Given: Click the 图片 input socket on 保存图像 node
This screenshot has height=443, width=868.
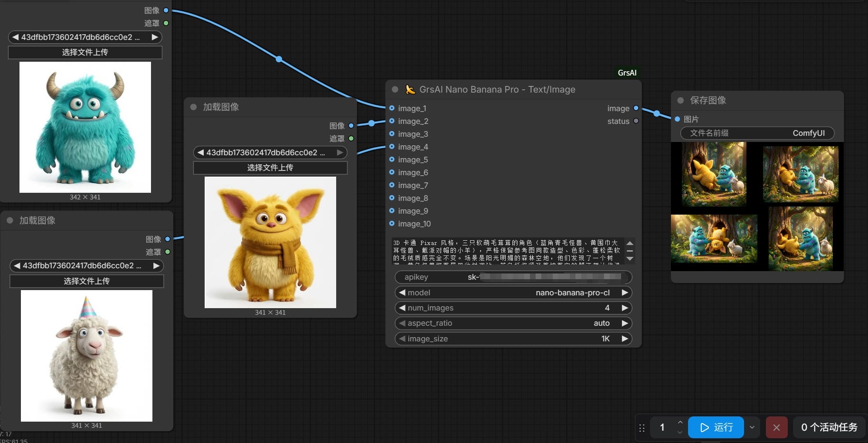Looking at the screenshot, I should coord(678,119).
